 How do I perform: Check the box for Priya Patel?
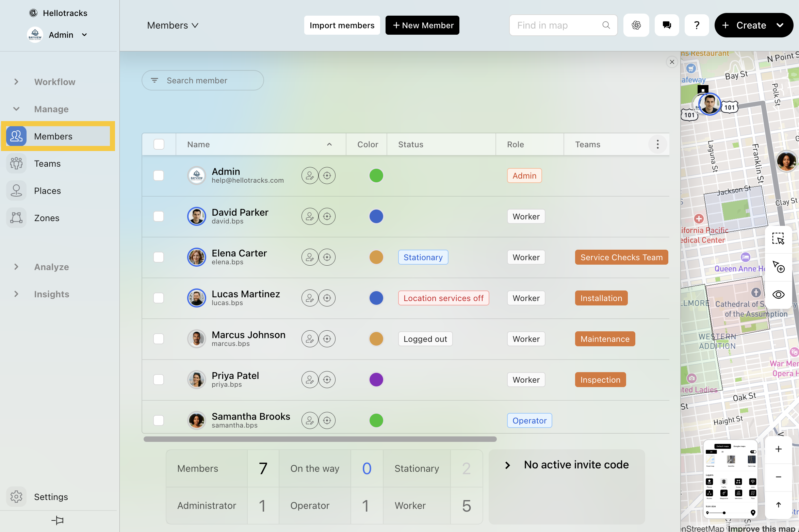(x=159, y=380)
